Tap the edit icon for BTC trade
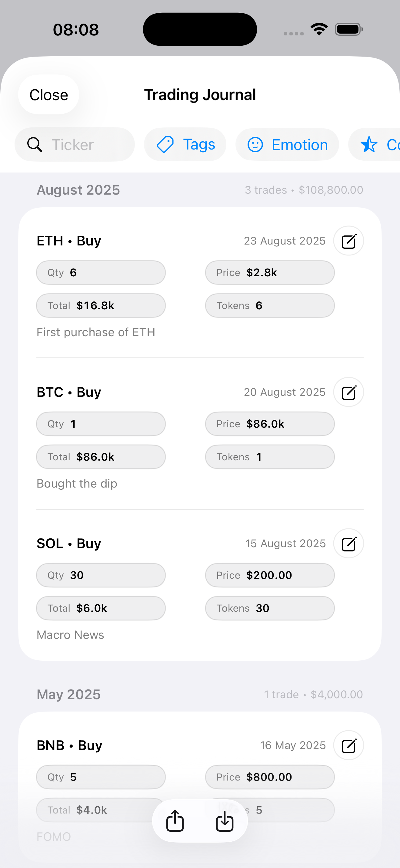Screen dimensions: 400x868 click(x=348, y=392)
